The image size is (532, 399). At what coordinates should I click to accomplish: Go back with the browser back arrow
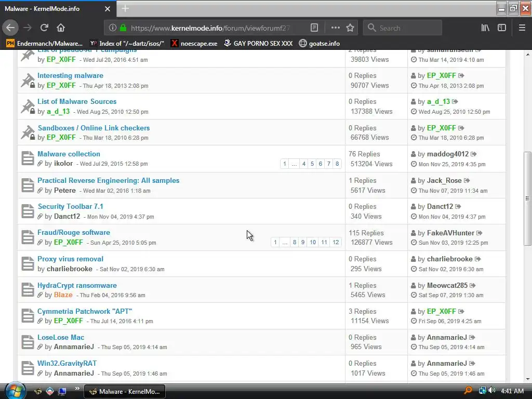[x=10, y=28]
